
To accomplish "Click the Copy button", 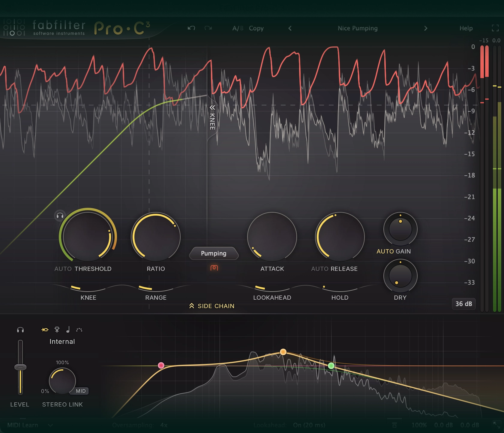I will coord(256,28).
